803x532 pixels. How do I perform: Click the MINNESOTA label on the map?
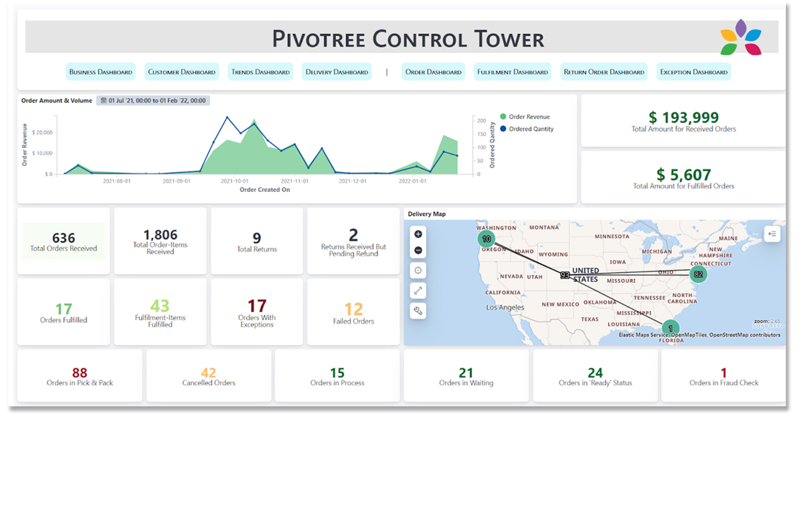pyautogui.click(x=612, y=236)
